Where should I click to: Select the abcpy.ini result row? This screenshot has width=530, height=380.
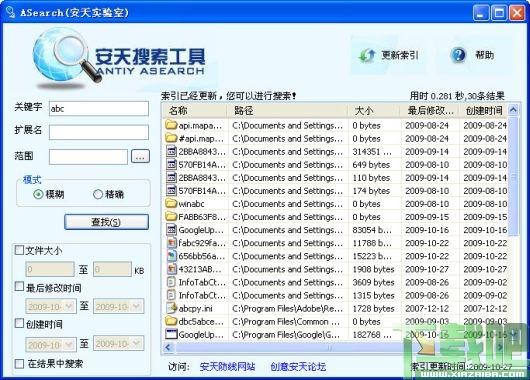[x=337, y=308]
